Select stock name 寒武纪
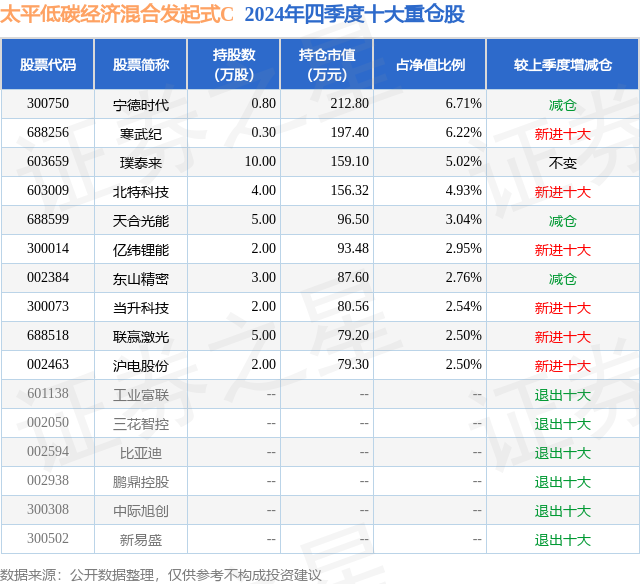The image size is (640, 584). pos(141,134)
